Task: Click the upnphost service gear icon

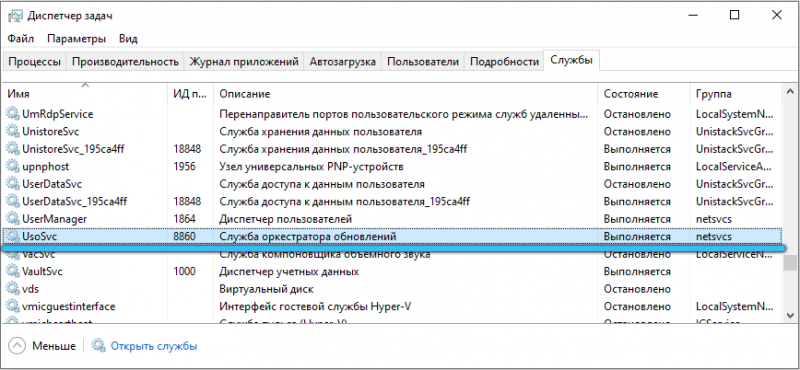Action: 12,166
